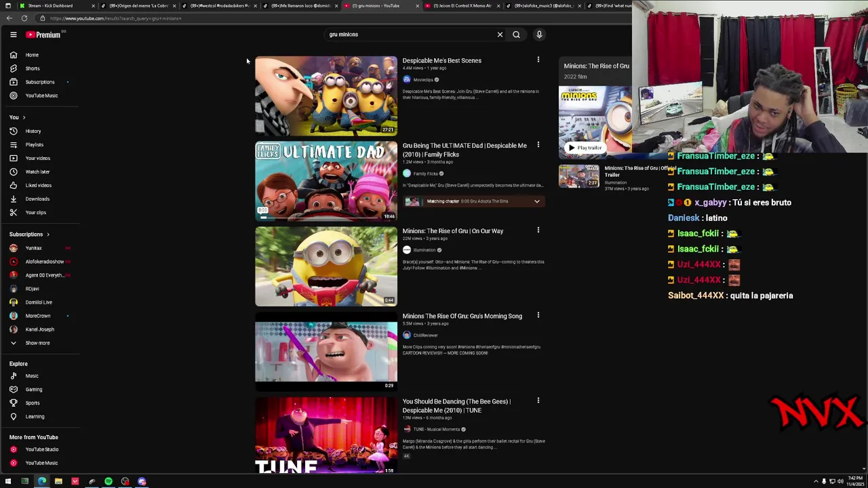Open 'Gru Being The ULTIMATE Dad' video title
This screenshot has width=868, height=488.
click(465, 150)
